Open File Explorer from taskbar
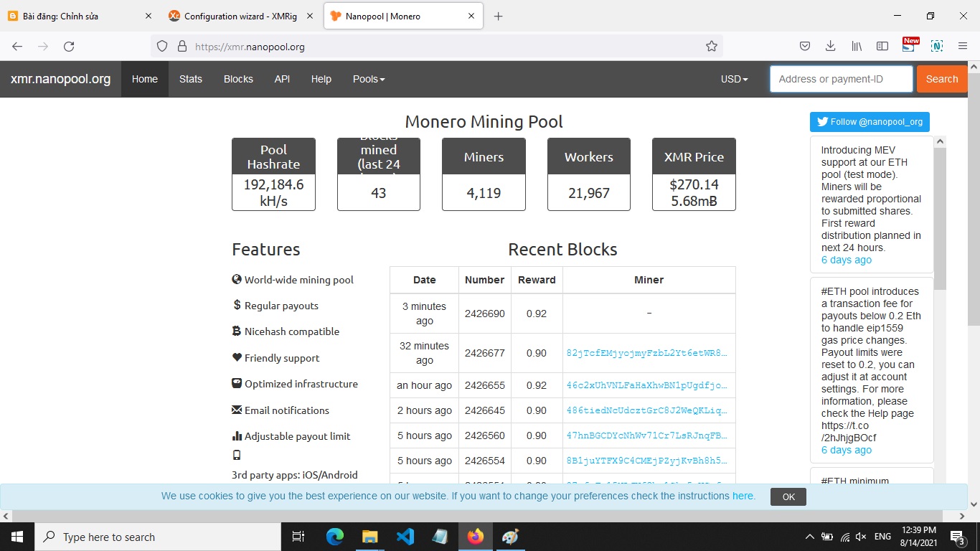980x551 pixels. coord(369,537)
